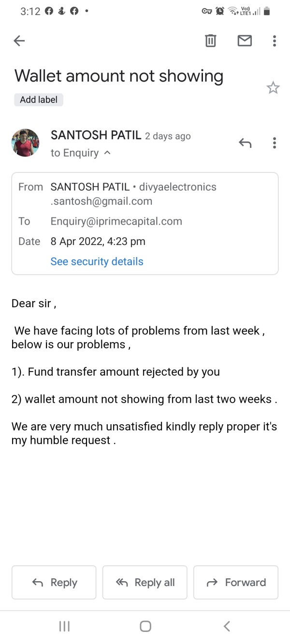
Task: Tap the sender name SANTOSH PATIL header
Action: point(96,135)
